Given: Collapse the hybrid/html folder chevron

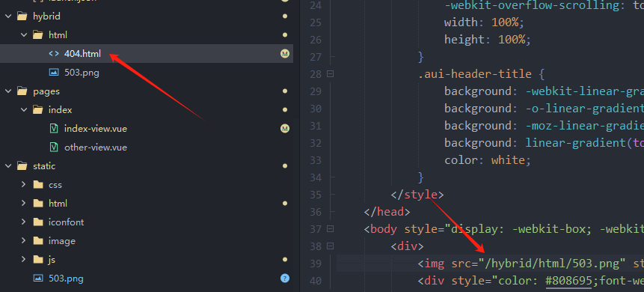Looking at the screenshot, I should click(x=24, y=35).
